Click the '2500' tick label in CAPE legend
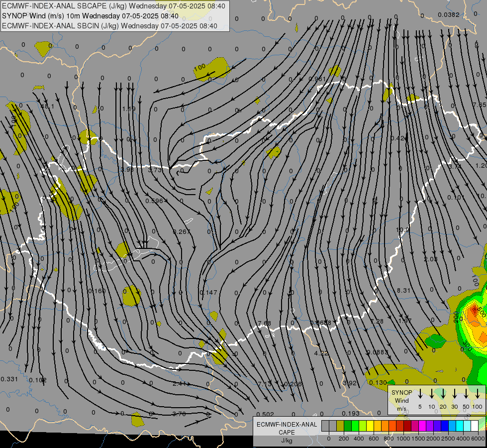Image resolution: width=487 pixels, height=448 pixels. coord(448,439)
